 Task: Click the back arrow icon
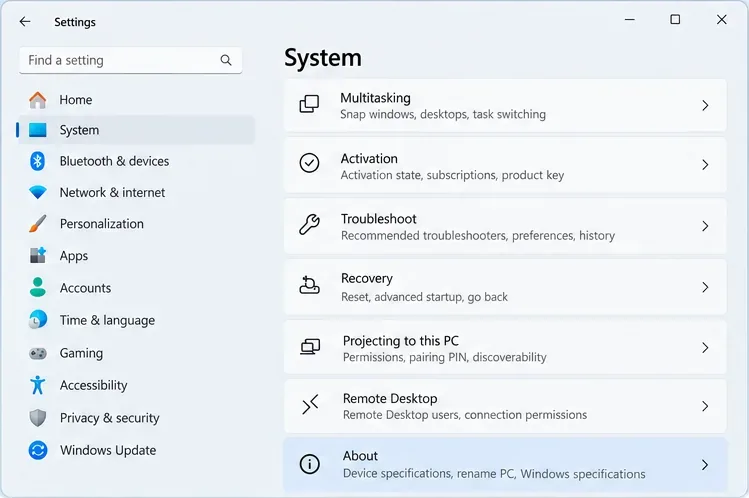click(x=25, y=21)
